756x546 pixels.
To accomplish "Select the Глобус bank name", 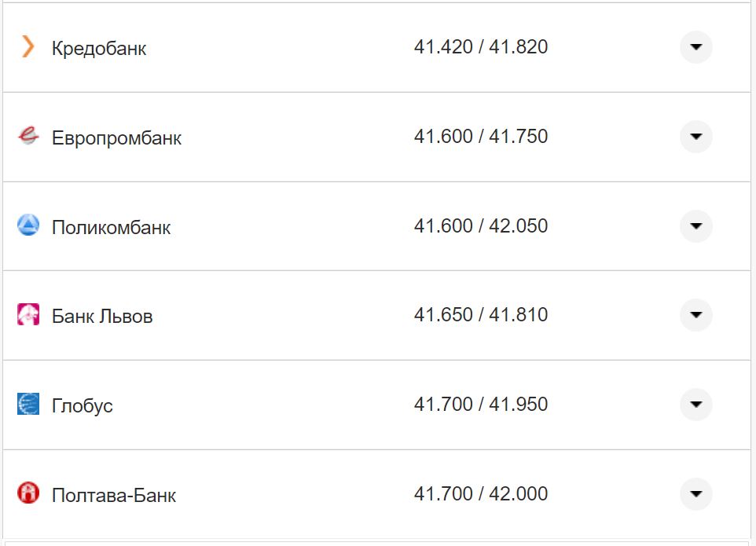I will pos(83,406).
